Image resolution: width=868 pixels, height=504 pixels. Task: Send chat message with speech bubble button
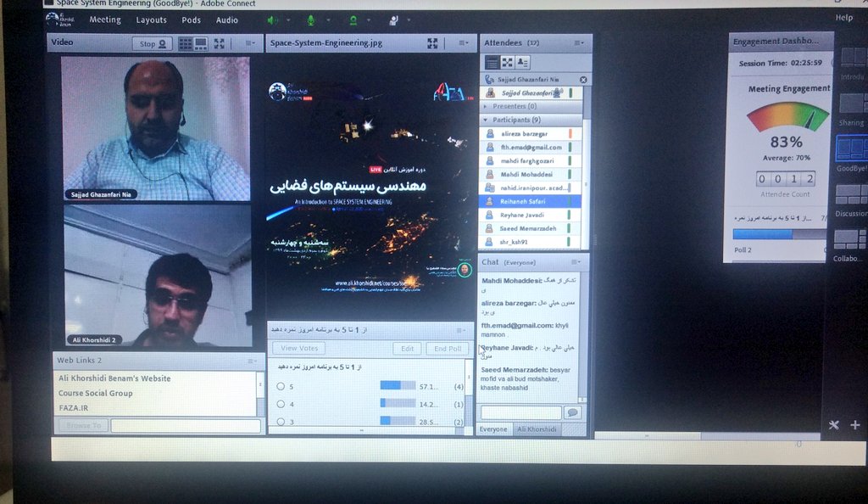pos(572,412)
